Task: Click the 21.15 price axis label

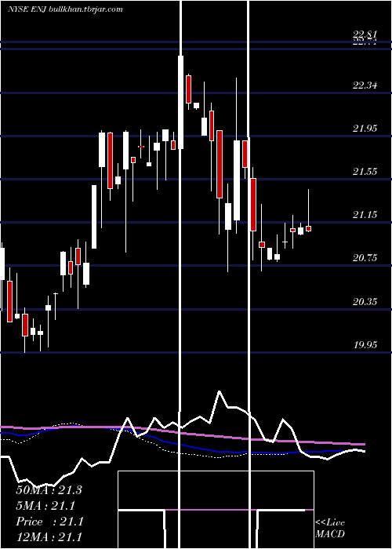Action: [x=365, y=215]
